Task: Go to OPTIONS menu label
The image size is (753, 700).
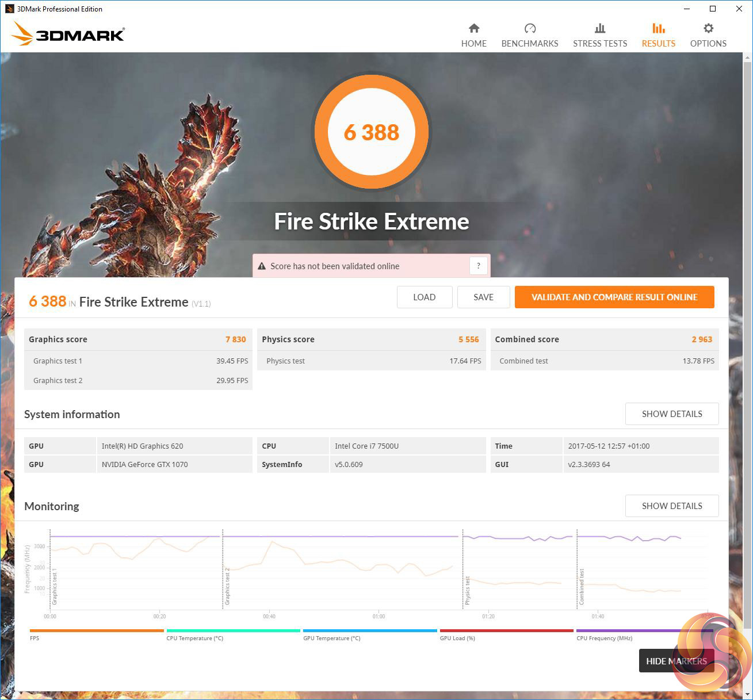Action: click(x=708, y=44)
